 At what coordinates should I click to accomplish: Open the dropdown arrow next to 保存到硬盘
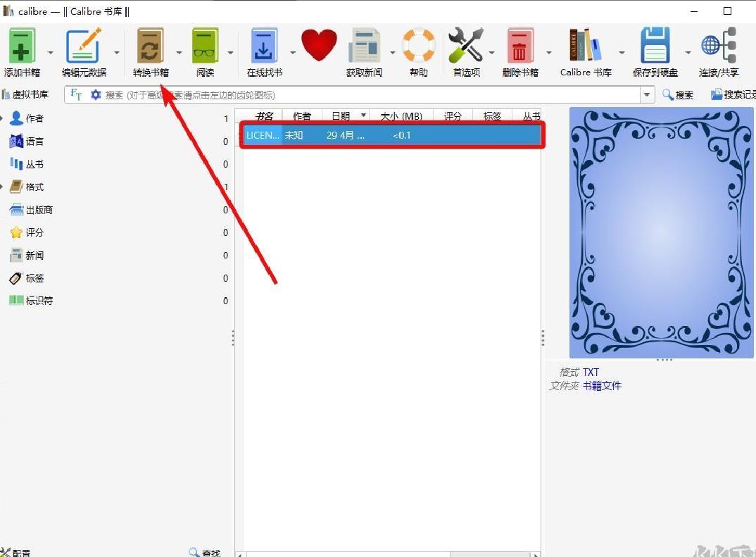click(688, 52)
